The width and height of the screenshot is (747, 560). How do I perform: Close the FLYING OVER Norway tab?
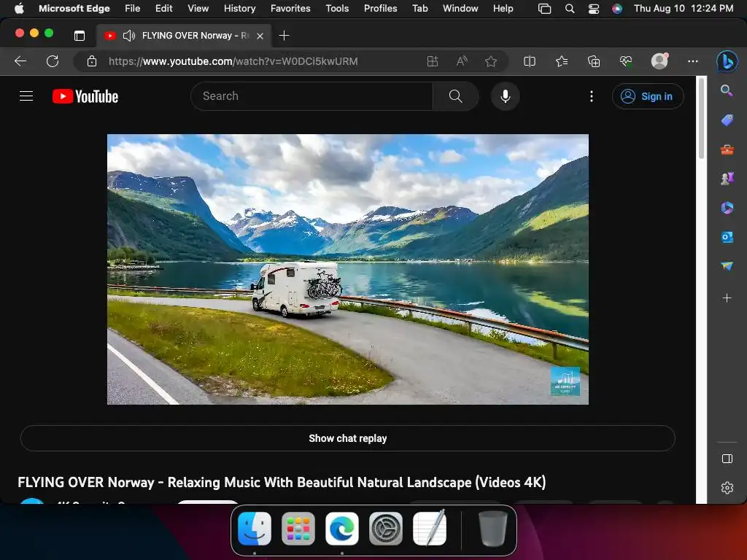[260, 36]
